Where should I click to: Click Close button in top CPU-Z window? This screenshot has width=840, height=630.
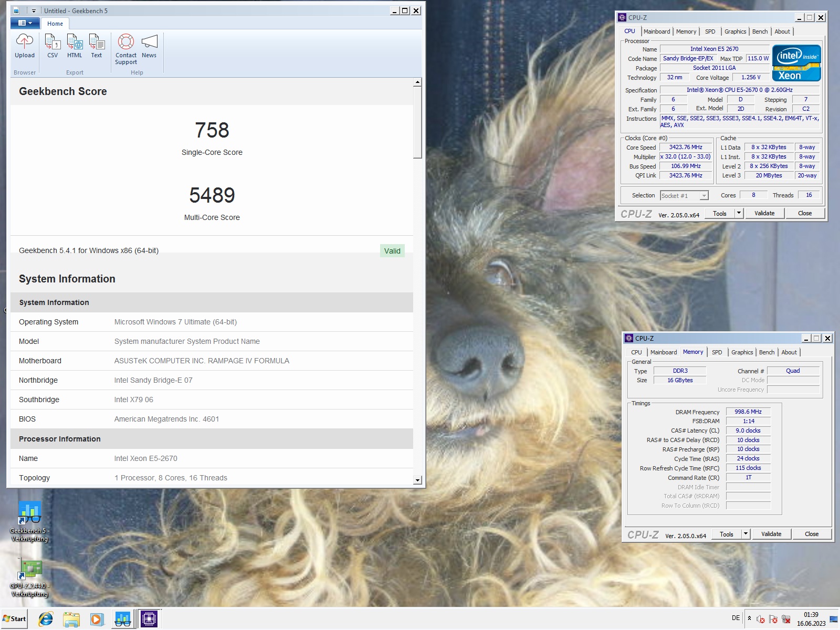(x=805, y=213)
